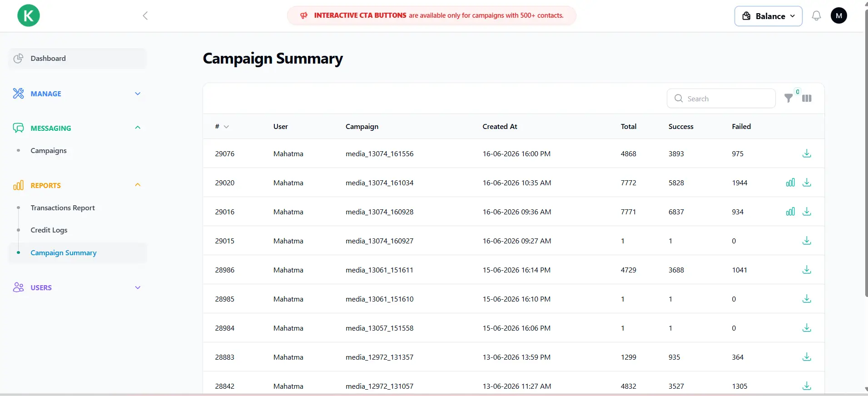Click the Success column header
Viewport: 868px width, 396px height.
(x=681, y=127)
